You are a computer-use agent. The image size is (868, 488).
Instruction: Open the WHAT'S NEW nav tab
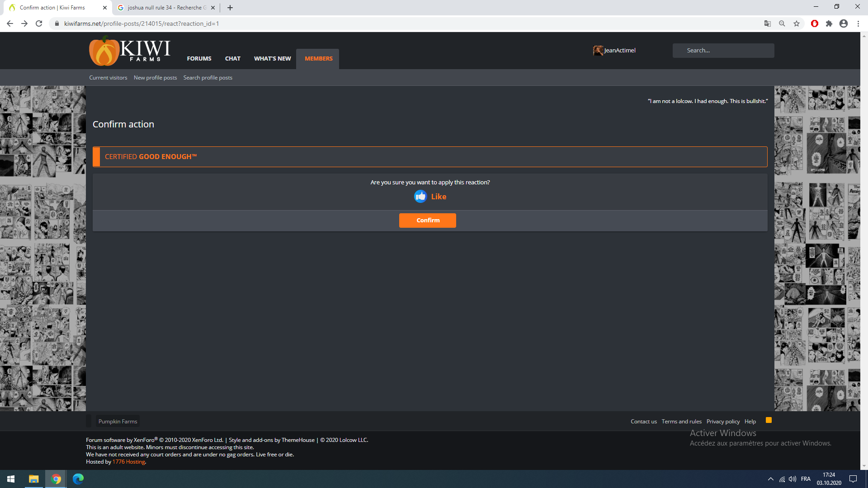(272, 59)
